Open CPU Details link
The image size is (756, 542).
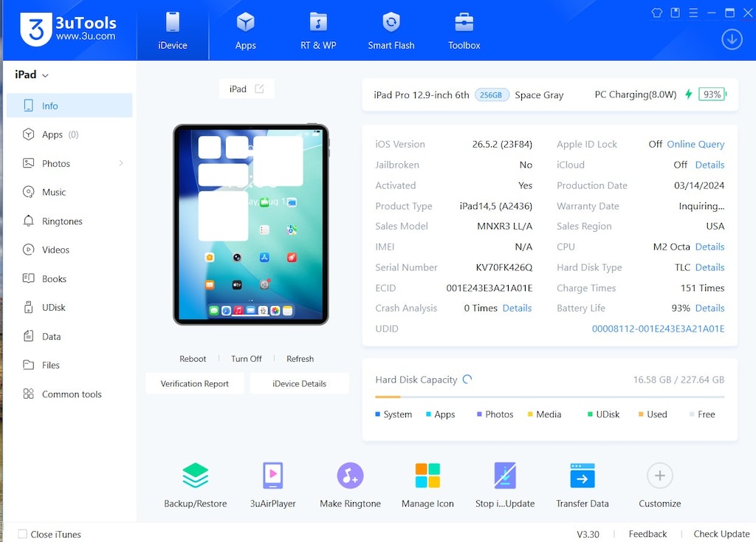click(709, 247)
